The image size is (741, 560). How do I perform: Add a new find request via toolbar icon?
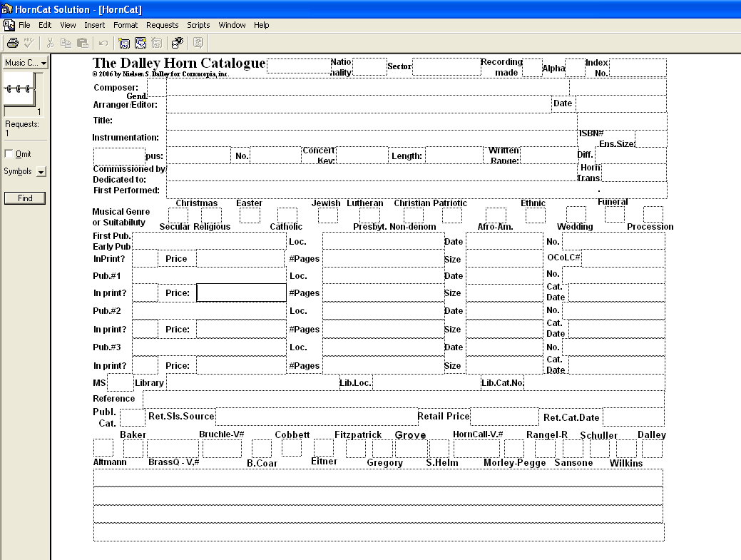click(124, 43)
